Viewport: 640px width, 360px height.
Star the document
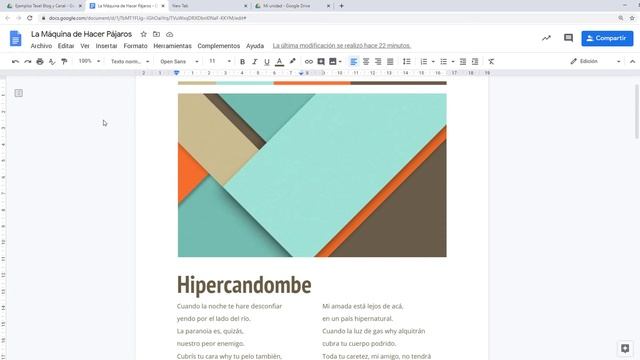[x=143, y=34]
